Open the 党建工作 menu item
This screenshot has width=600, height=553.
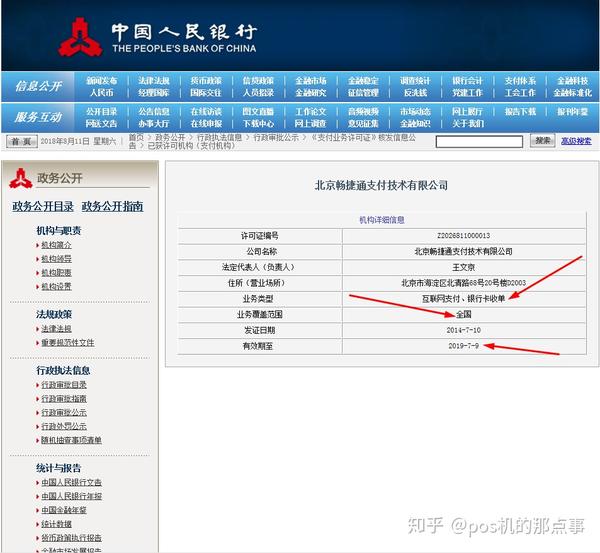[x=468, y=93]
